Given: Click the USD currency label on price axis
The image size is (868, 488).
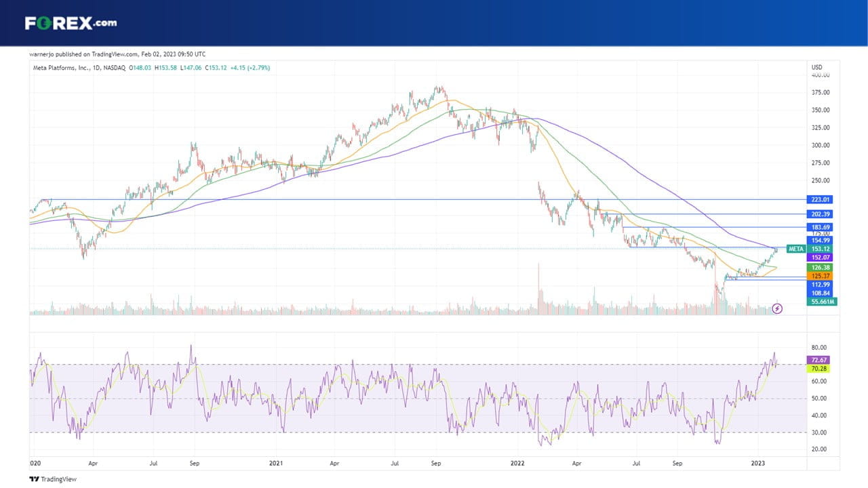Looking at the screenshot, I should click(817, 67).
